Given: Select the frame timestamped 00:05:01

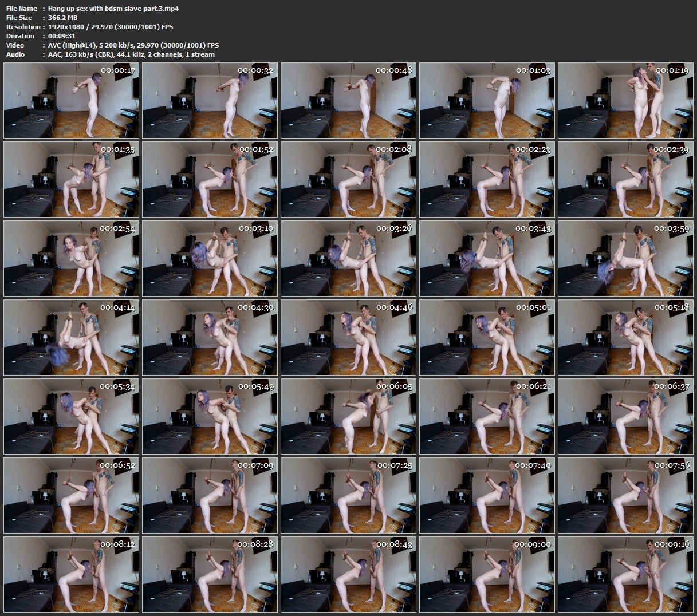Looking at the screenshot, I should (x=487, y=338).
